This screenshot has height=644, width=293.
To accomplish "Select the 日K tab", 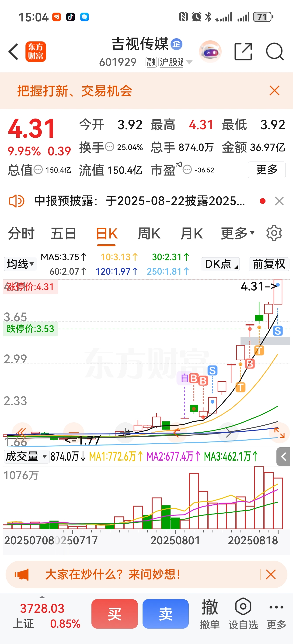I will coord(107,233).
